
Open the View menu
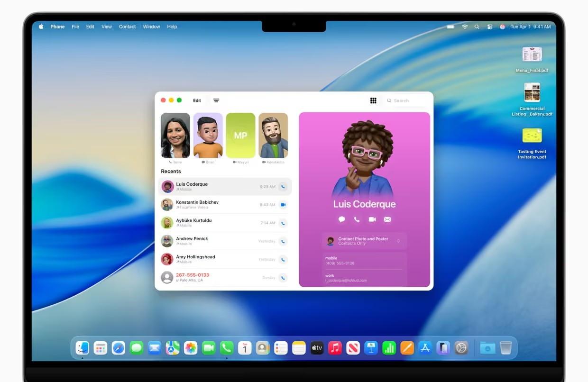click(107, 27)
